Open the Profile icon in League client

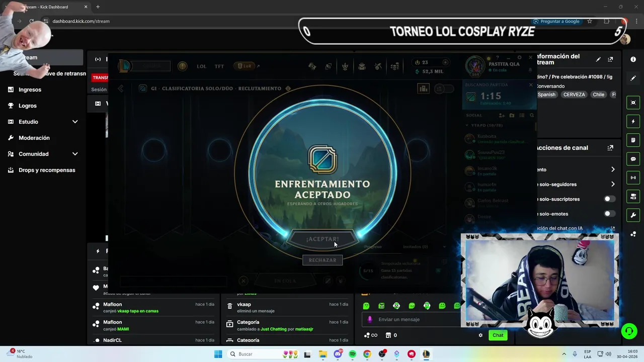362,66
